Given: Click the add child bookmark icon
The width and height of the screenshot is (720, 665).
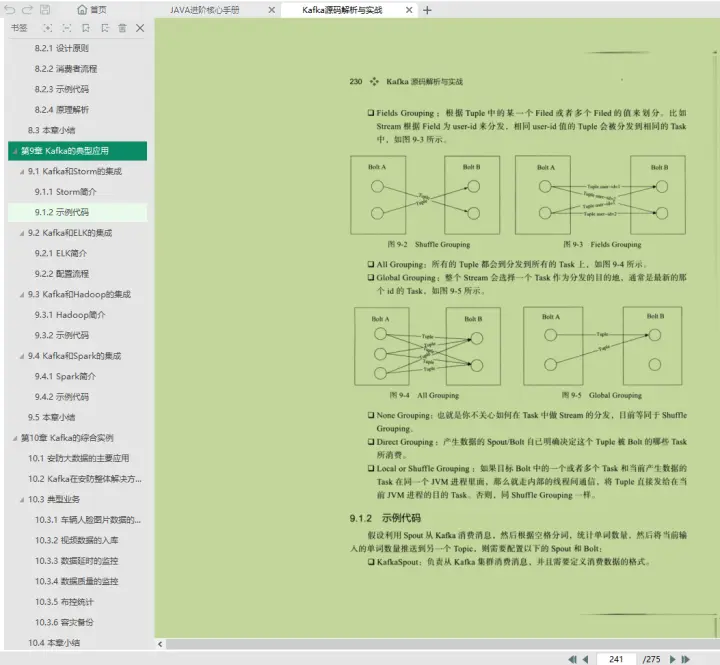Looking at the screenshot, I should [105, 28].
